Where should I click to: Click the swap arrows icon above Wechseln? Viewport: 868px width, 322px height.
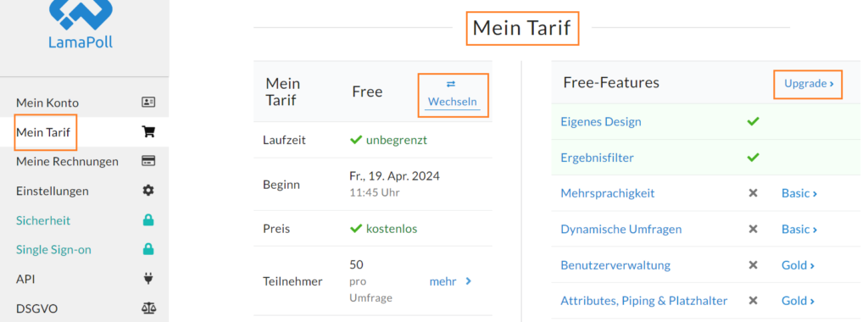click(x=451, y=84)
